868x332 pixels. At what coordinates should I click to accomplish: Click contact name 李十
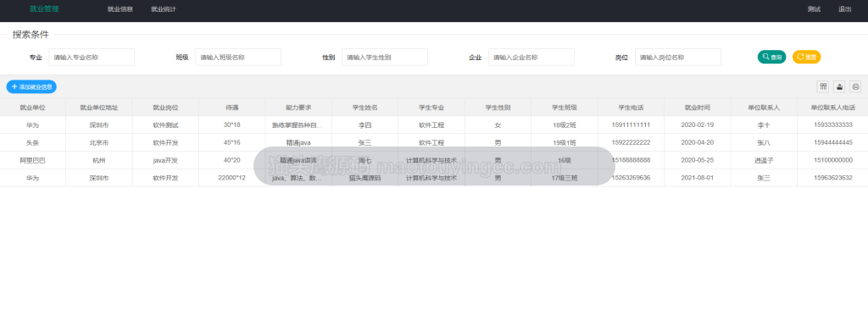click(764, 125)
